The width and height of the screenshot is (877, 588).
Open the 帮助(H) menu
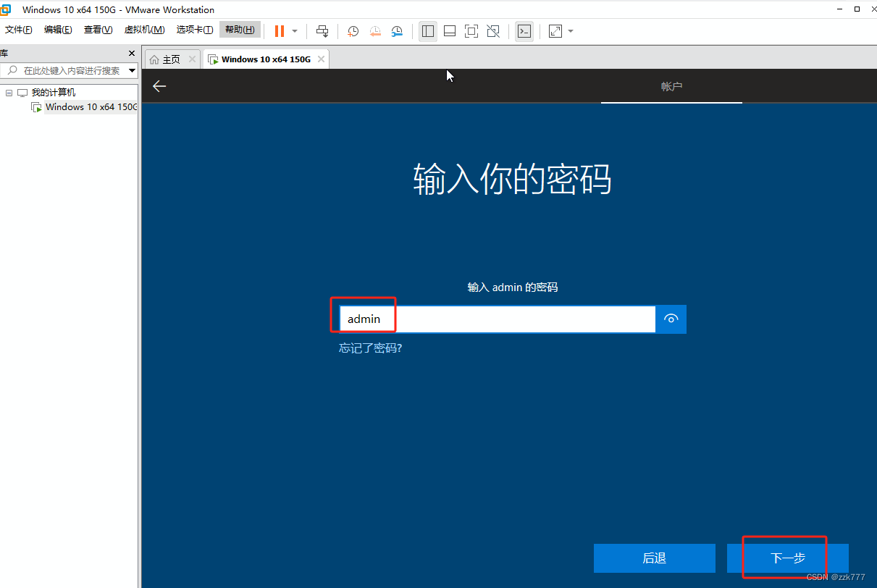point(240,30)
